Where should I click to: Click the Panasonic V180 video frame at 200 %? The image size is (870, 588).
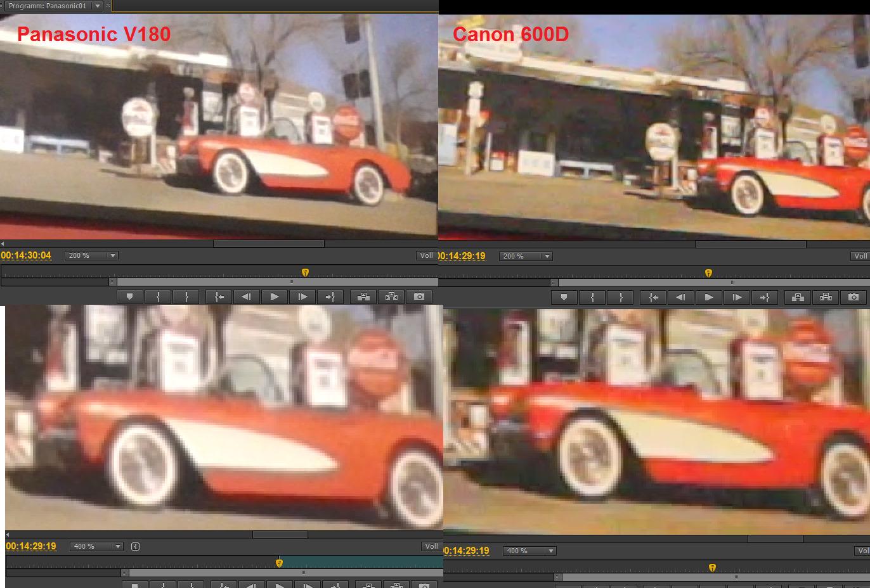coord(219,125)
